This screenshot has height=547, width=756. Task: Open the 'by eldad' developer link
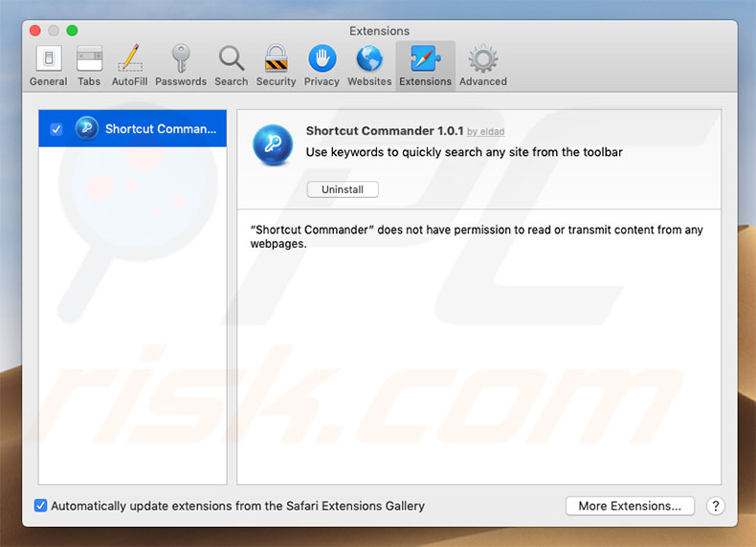point(485,132)
